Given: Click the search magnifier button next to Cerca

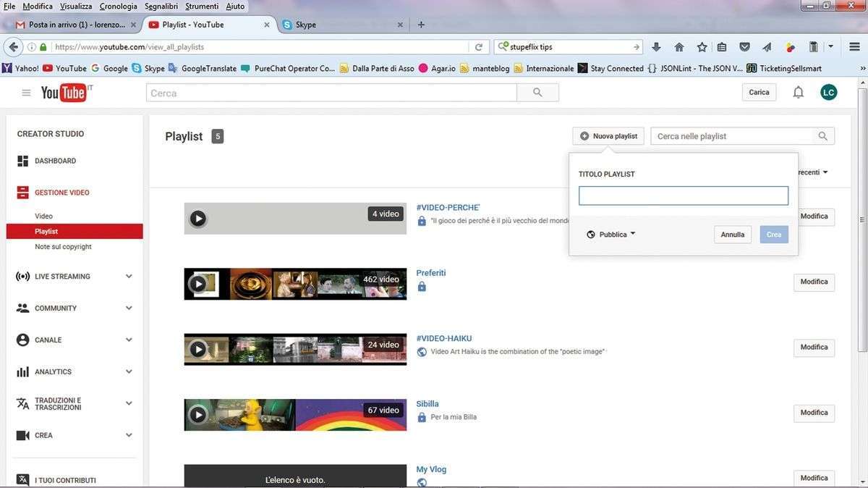Looking at the screenshot, I should 537,93.
